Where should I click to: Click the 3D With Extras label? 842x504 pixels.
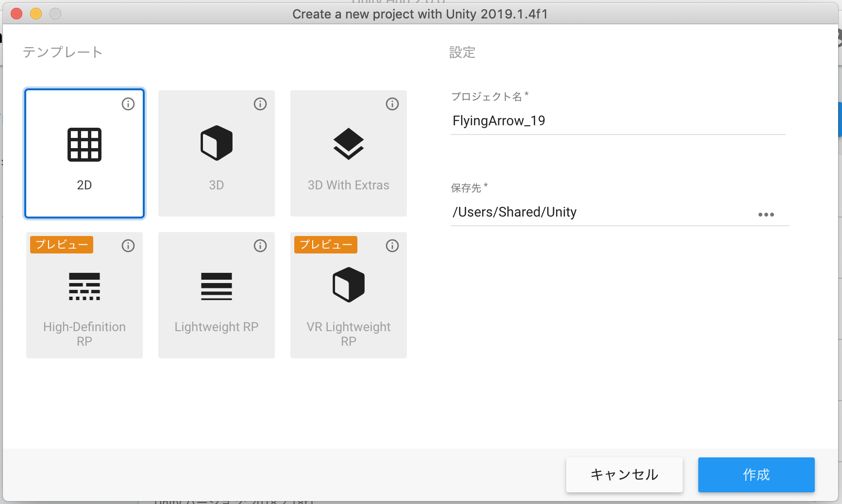pyautogui.click(x=349, y=185)
